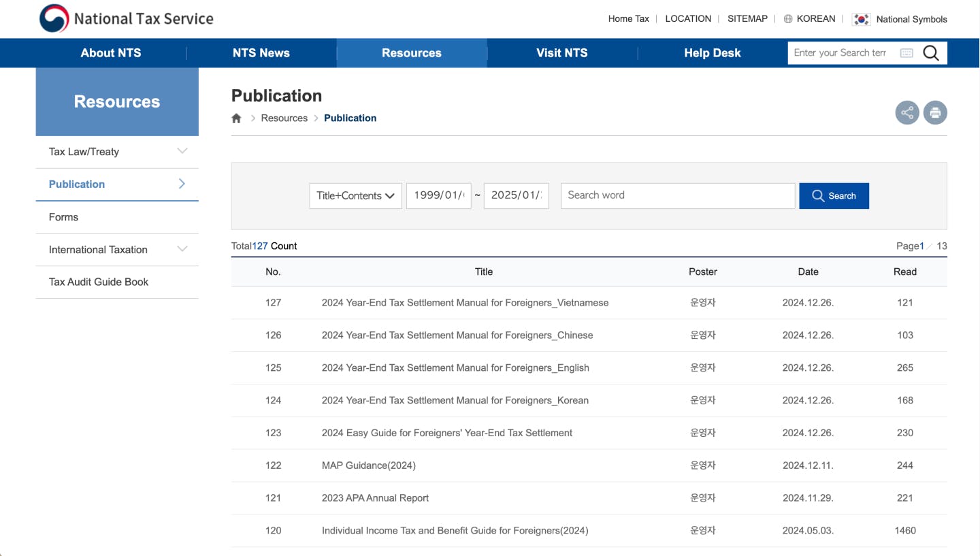Click the National Tax Service logo
980x556 pixels.
click(x=127, y=19)
